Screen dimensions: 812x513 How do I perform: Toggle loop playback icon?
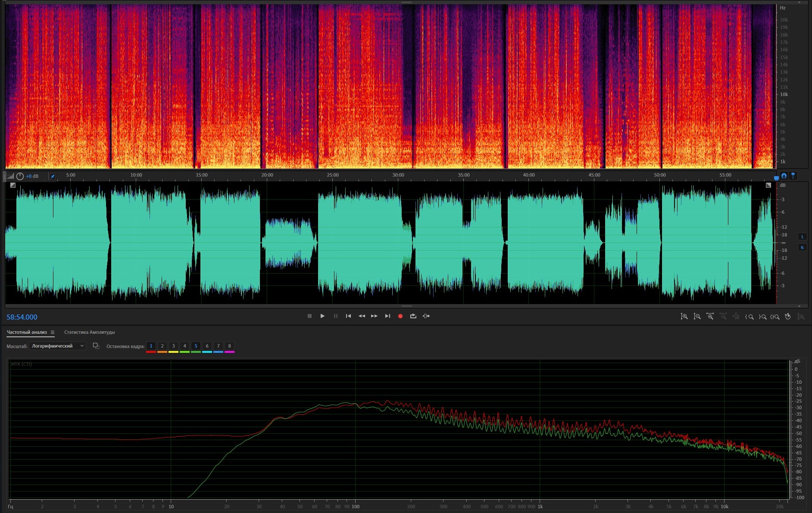pos(413,316)
